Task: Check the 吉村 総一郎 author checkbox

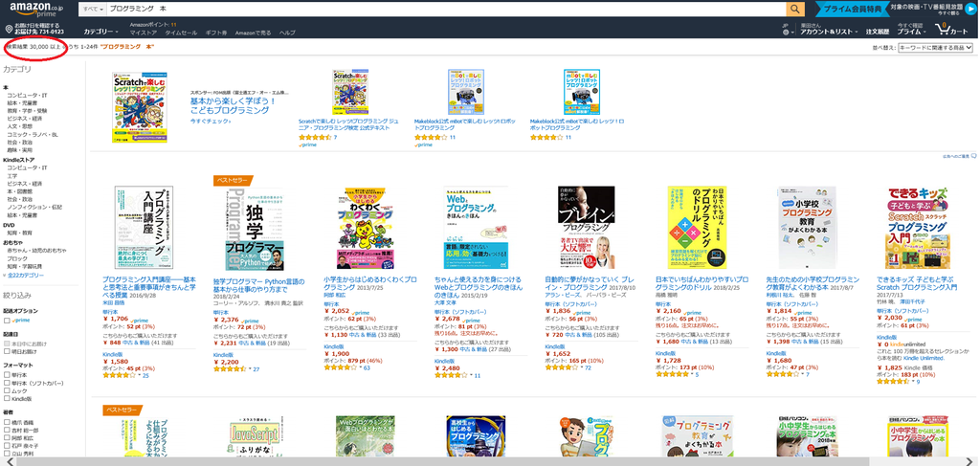Action: [x=7, y=431]
